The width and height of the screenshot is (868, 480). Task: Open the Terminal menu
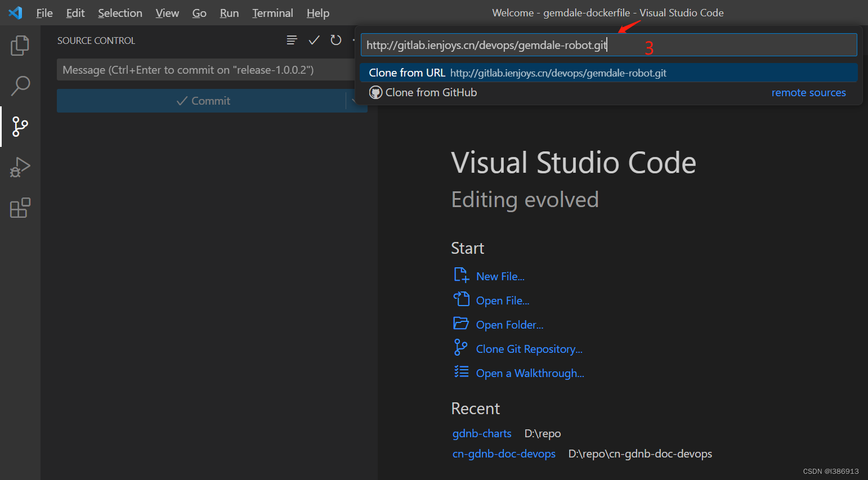(x=272, y=12)
